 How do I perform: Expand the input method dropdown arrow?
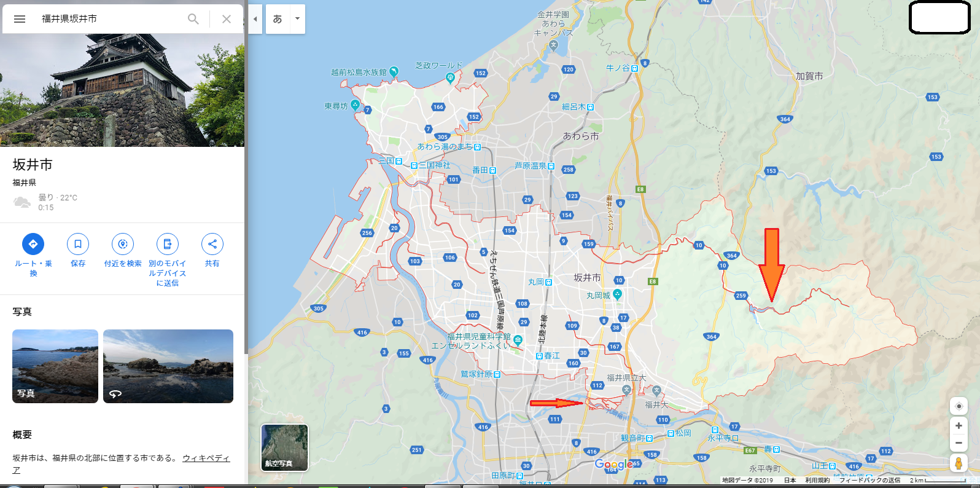point(297,19)
